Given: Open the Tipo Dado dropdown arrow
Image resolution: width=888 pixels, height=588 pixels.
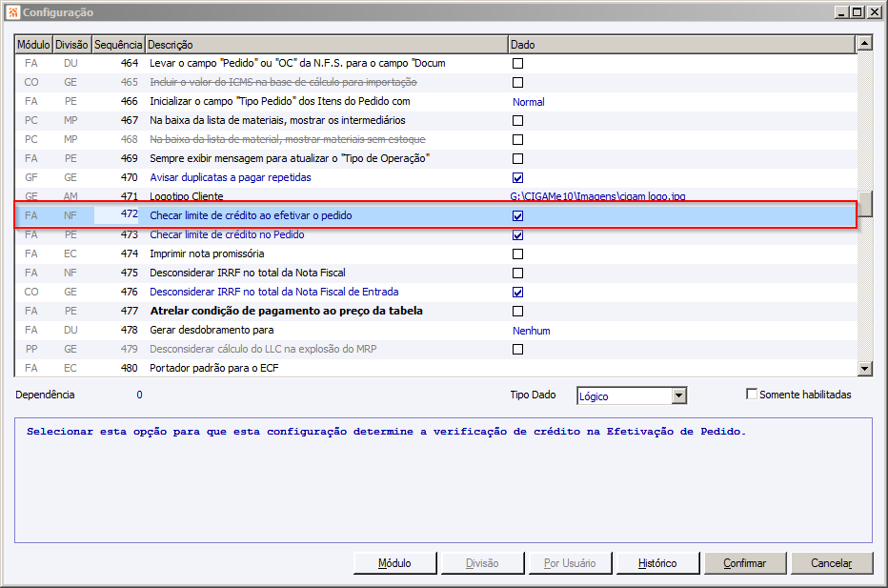Looking at the screenshot, I should tap(679, 395).
